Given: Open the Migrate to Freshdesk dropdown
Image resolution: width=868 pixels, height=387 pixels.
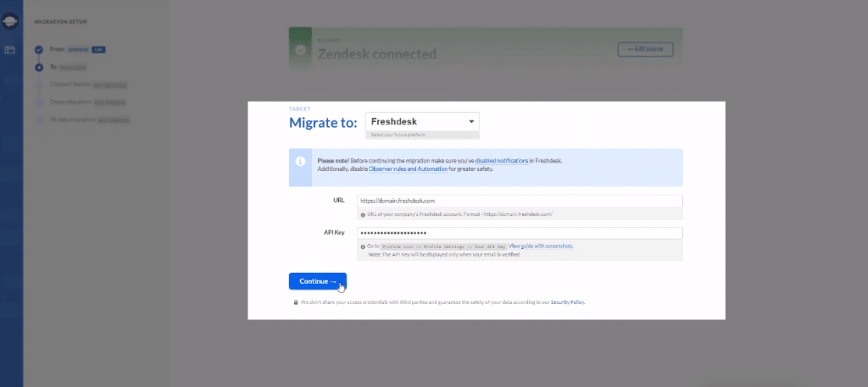Looking at the screenshot, I should point(422,122).
